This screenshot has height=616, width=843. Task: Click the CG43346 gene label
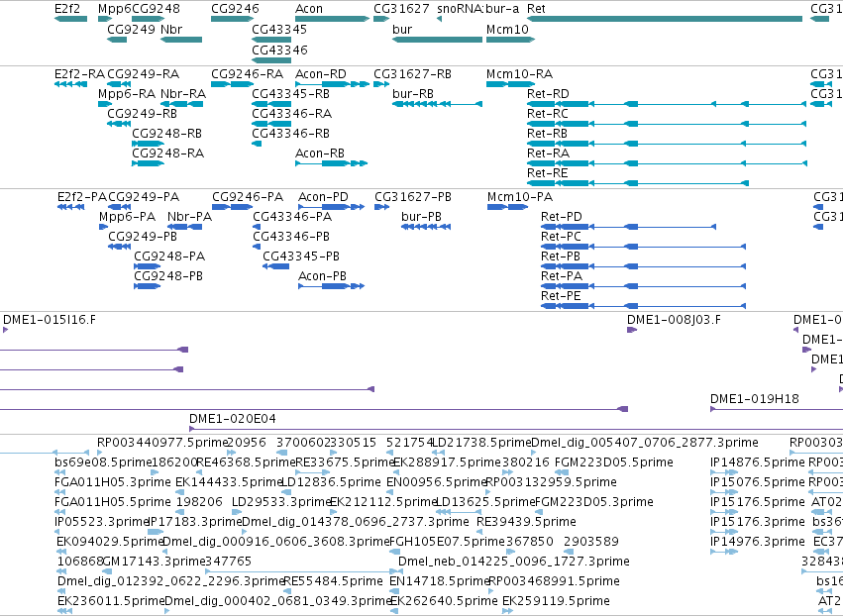[279, 50]
